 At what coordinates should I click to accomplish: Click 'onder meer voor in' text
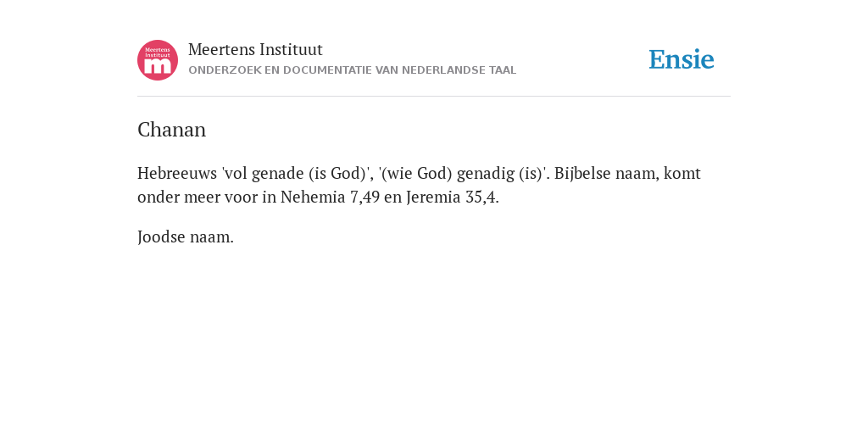click(207, 197)
